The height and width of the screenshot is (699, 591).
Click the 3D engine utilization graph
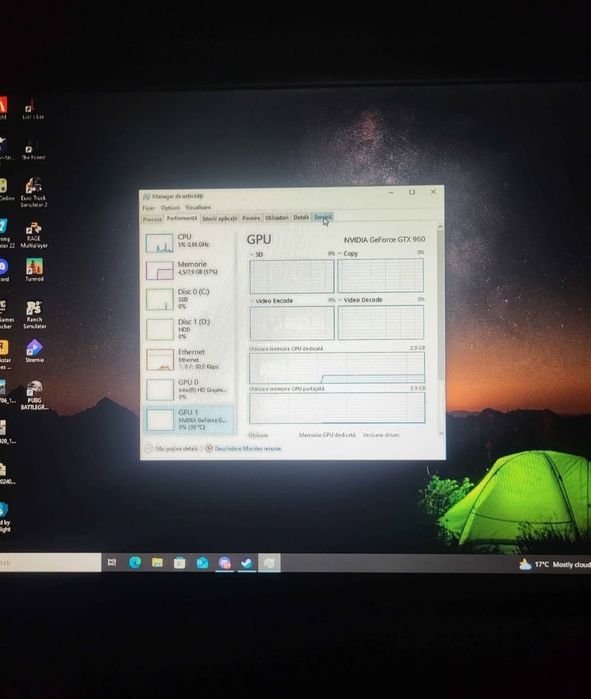click(292, 276)
